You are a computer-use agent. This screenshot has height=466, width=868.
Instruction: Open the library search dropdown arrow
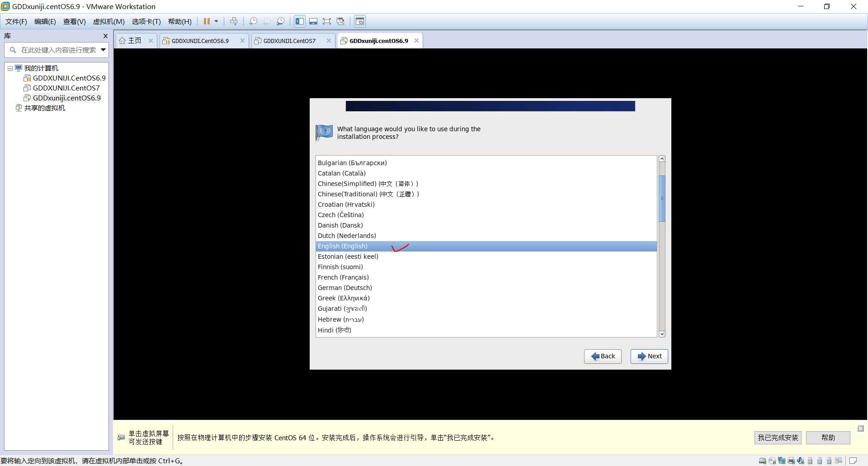pos(104,50)
